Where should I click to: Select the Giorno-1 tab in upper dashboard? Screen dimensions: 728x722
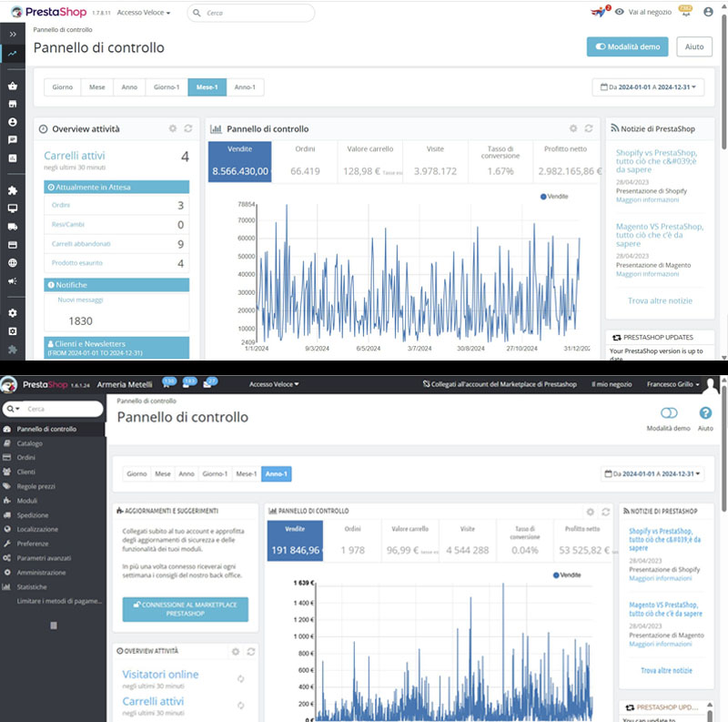(167, 87)
